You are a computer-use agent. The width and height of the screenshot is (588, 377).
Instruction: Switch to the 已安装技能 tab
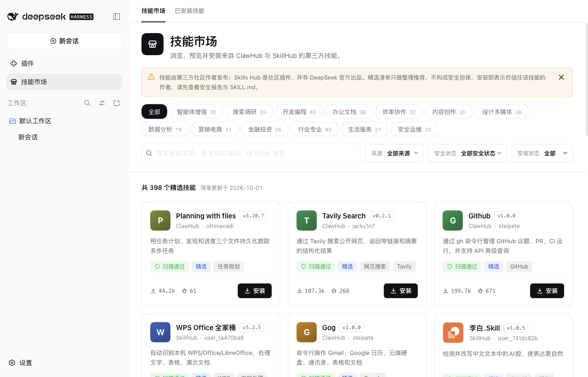coord(189,11)
